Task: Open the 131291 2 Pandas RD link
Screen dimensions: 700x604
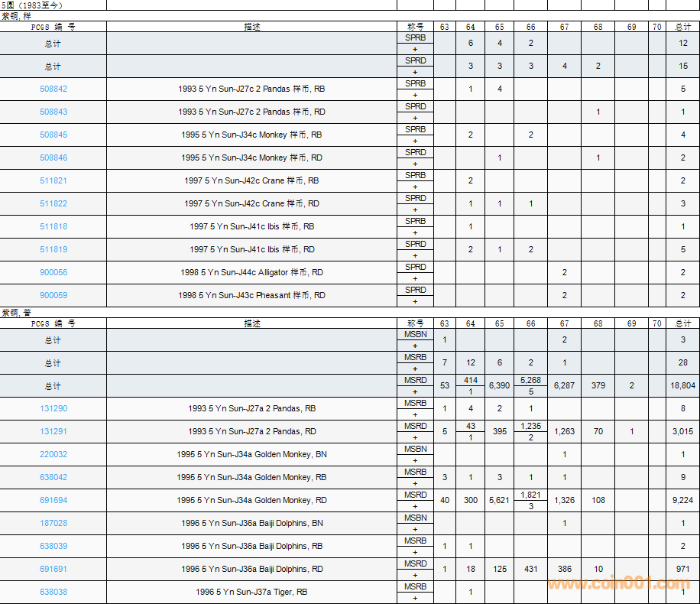Action: [53, 432]
